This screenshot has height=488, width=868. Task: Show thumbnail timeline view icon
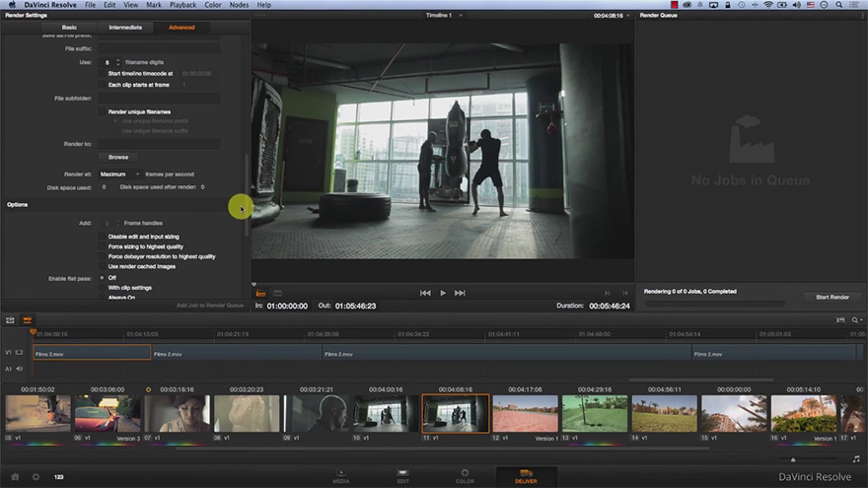(x=10, y=319)
